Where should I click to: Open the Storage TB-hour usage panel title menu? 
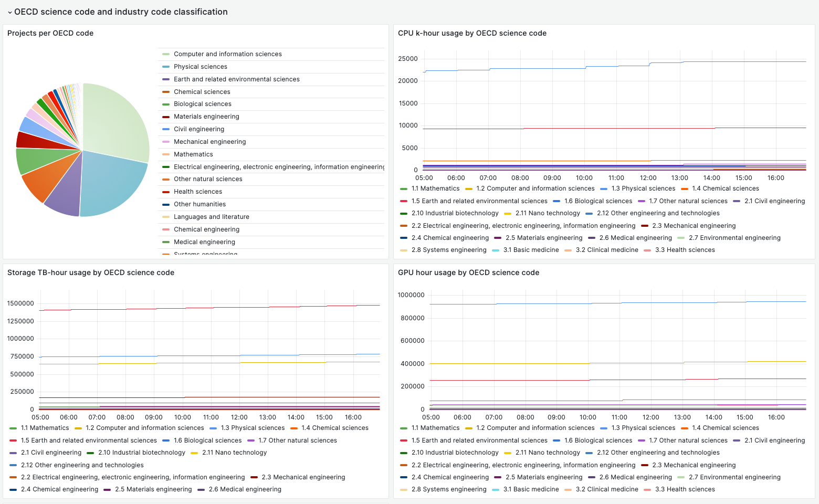click(91, 272)
